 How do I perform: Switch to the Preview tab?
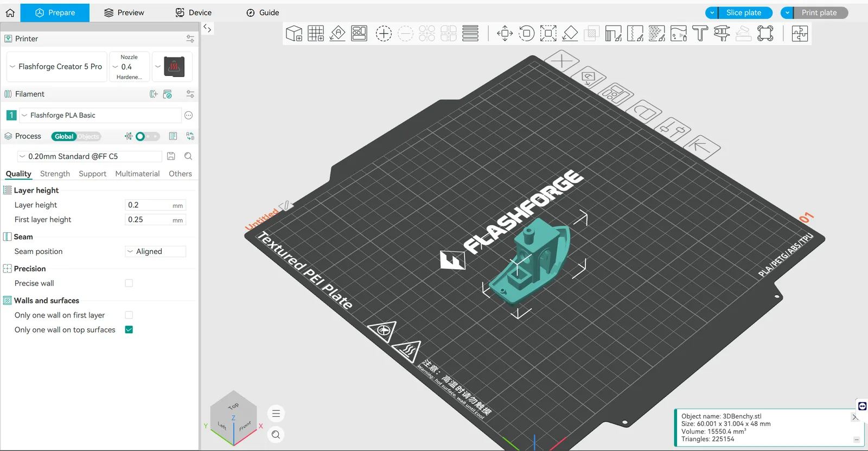click(x=124, y=12)
